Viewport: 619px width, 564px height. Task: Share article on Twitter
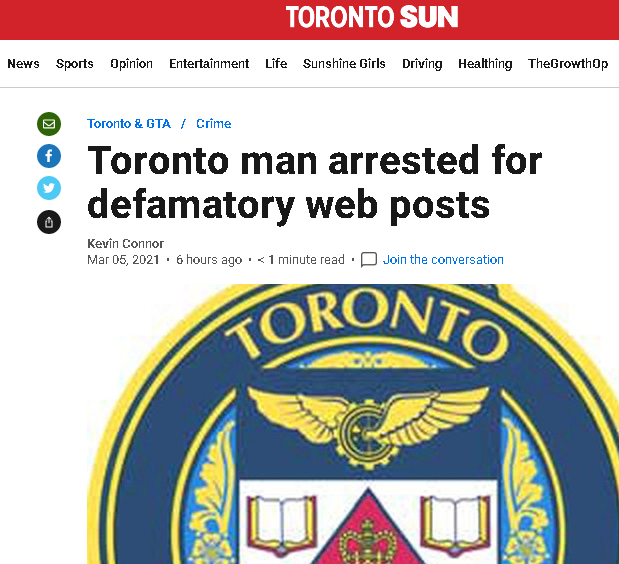click(x=49, y=188)
